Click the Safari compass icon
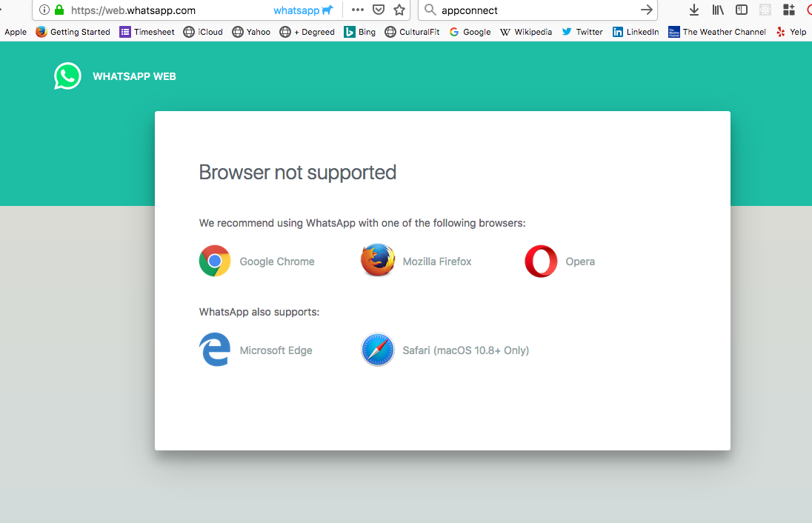Screen dimensions: 812x523 (x=377, y=350)
